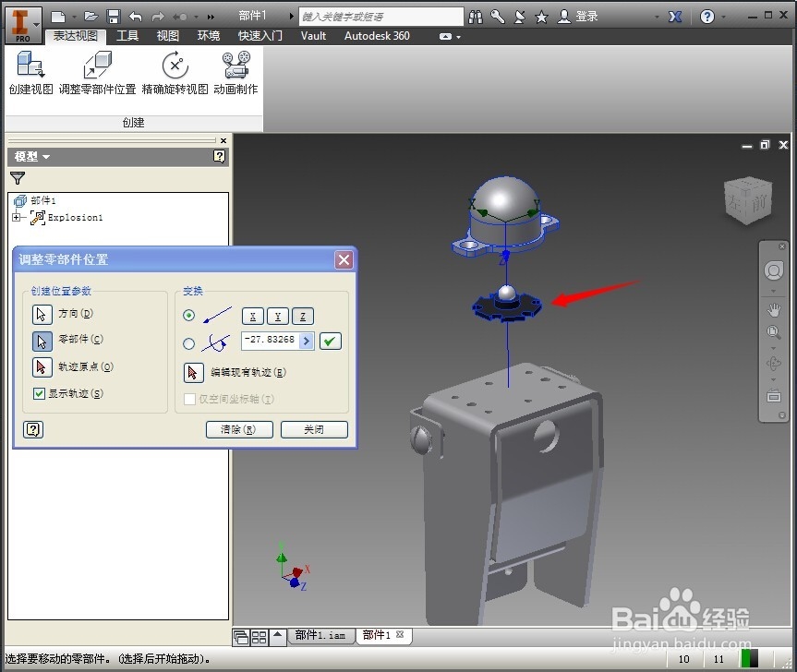Open the help dropdown arrow
The width and height of the screenshot is (797, 672).
tap(724, 18)
